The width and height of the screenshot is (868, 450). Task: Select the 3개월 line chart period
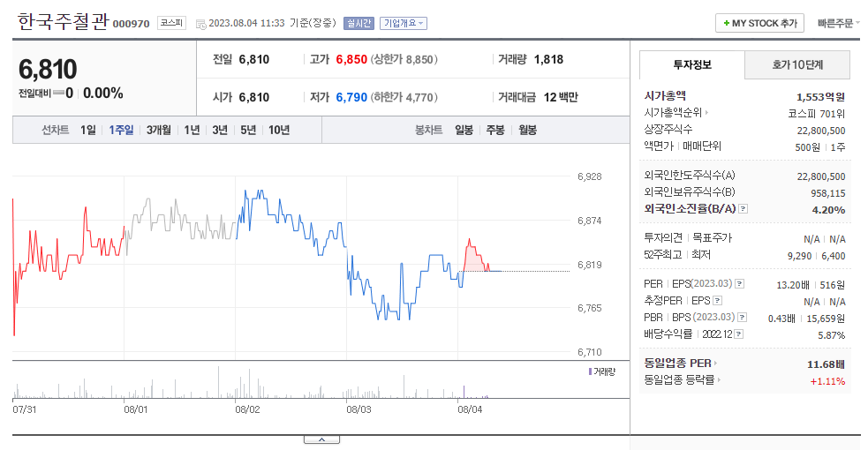tap(159, 130)
